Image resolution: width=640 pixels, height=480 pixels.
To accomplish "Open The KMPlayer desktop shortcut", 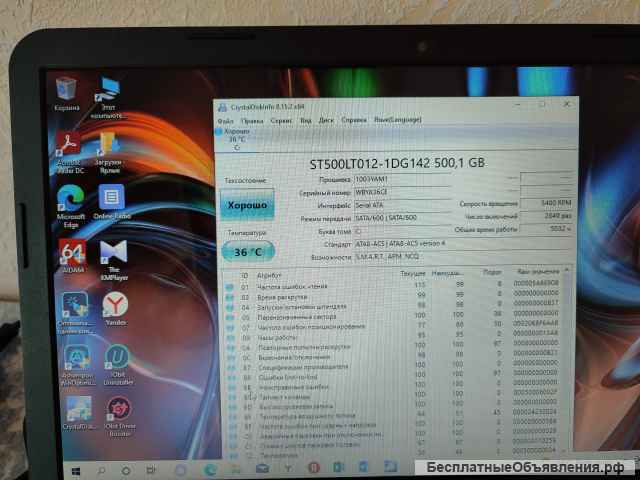I will (114, 260).
